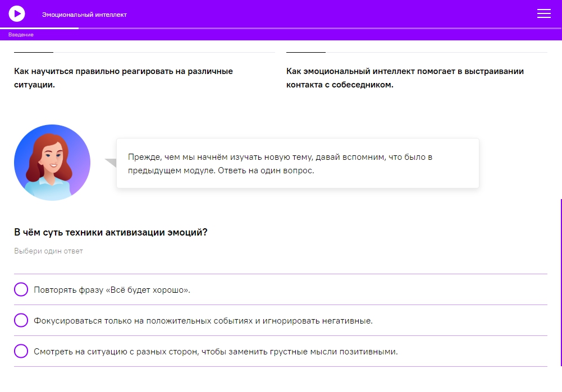Viewport: 562px width, 392px height.
Task: Click the «Прежде, чем мы начнём» message bubble
Action: [x=298, y=164]
